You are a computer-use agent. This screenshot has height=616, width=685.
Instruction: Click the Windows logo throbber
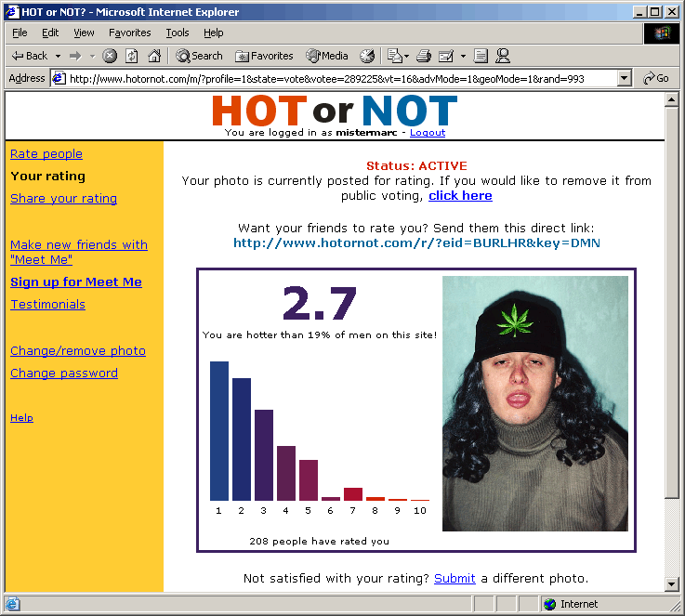[x=662, y=33]
